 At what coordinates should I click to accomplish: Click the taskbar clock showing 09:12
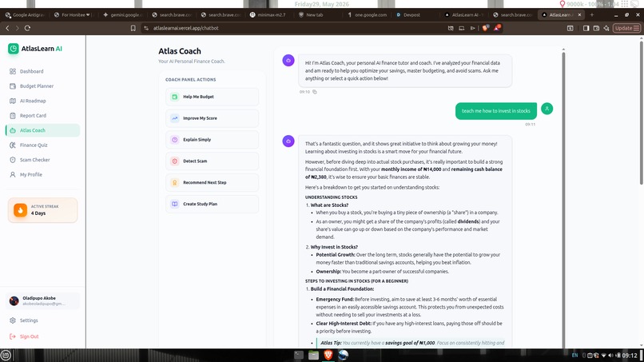(x=630, y=356)
